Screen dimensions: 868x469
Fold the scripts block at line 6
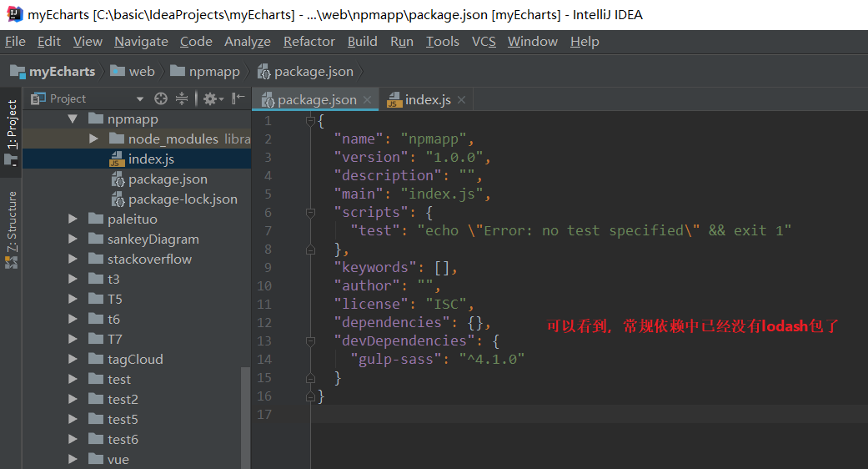pyautogui.click(x=310, y=213)
